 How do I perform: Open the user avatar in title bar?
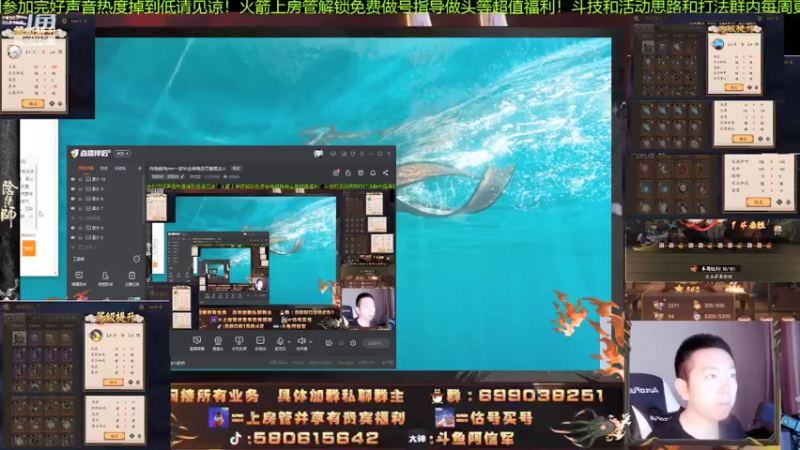click(318, 154)
